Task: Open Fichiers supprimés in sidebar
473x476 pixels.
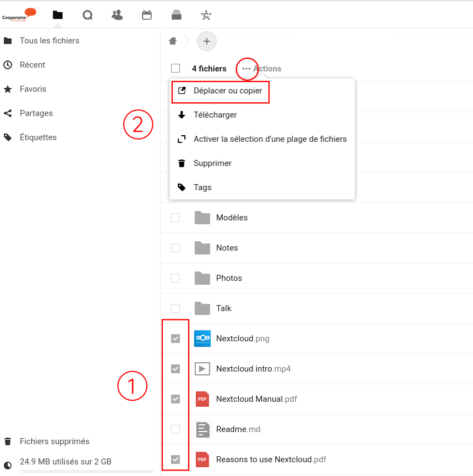Action: point(54,441)
